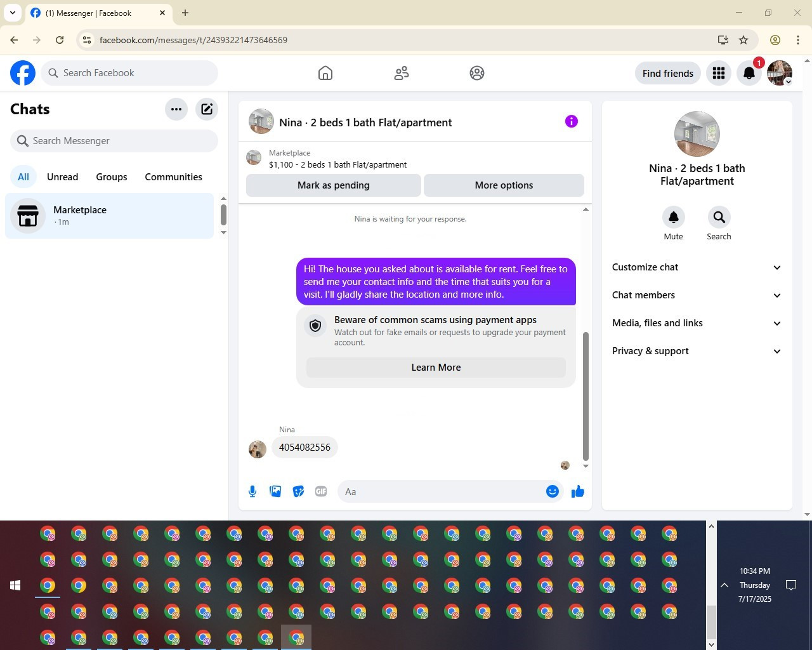
Task: Go to the Home feed icon
Action: (x=325, y=73)
